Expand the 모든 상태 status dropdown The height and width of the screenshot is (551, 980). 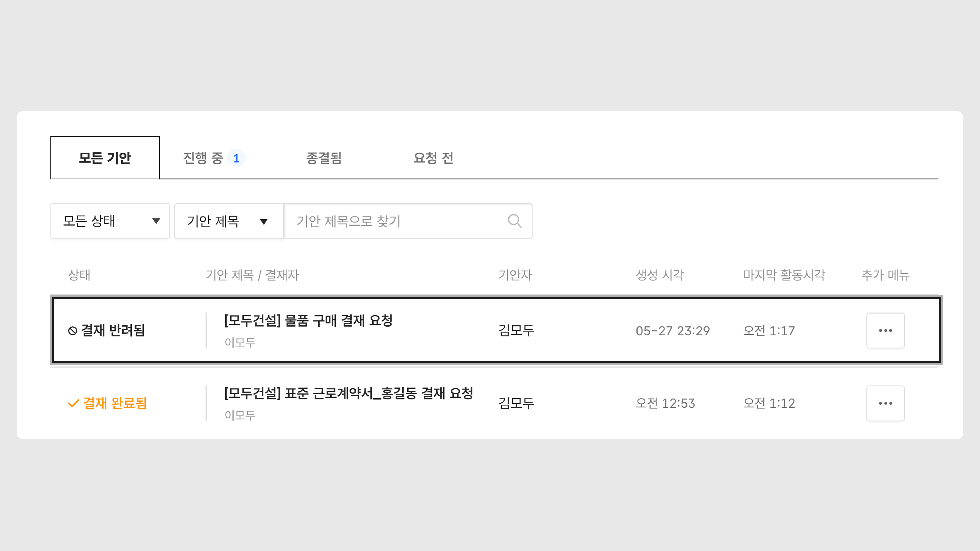[x=110, y=221]
